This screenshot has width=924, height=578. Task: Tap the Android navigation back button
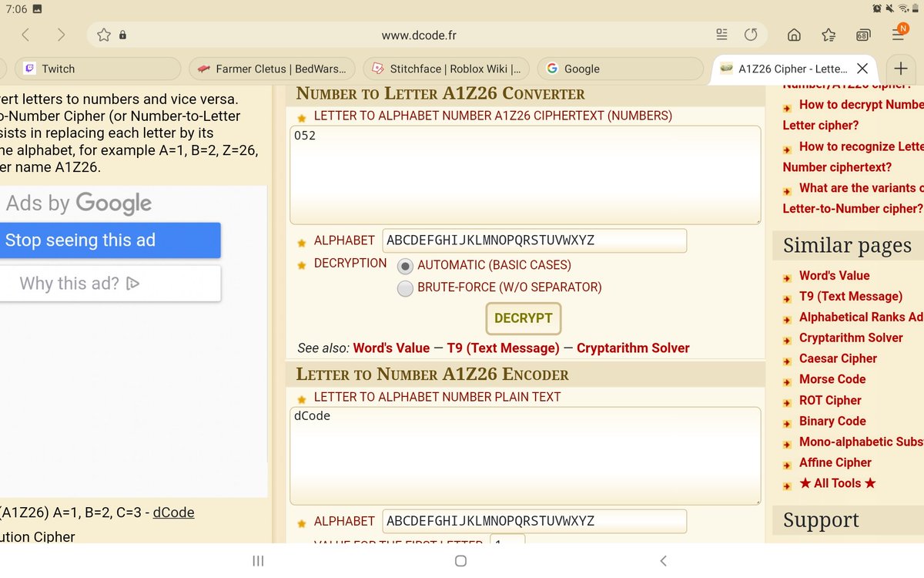coord(663,561)
